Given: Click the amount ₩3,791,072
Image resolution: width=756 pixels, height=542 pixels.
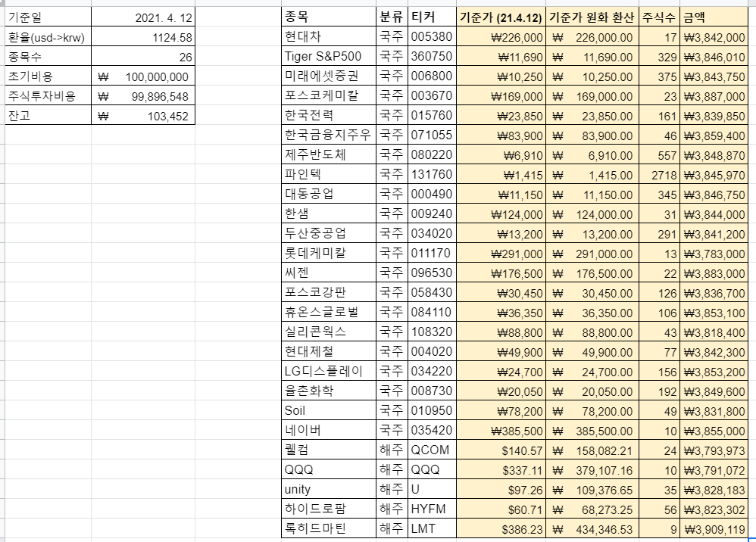Looking at the screenshot, I should point(714,470).
